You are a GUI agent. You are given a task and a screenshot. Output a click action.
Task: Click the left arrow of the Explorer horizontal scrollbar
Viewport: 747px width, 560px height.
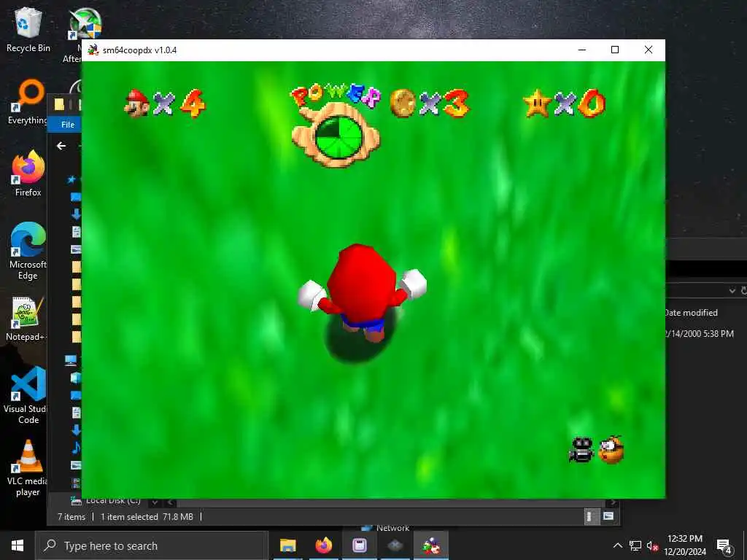(171, 503)
